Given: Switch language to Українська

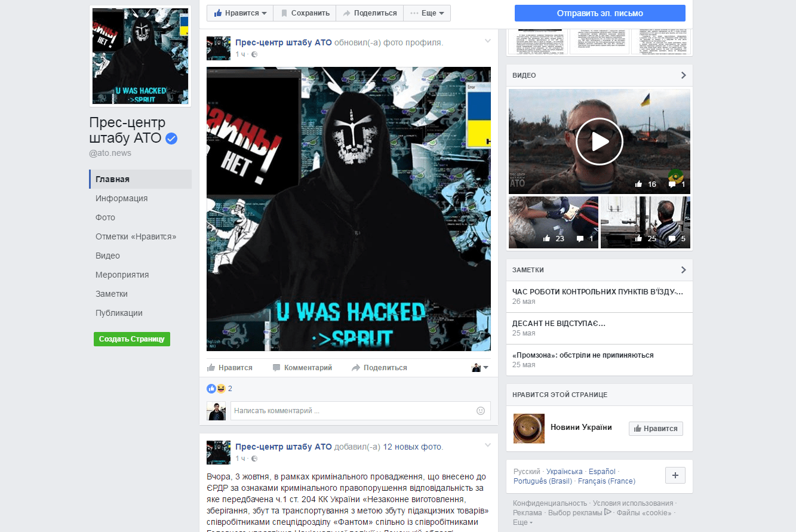Looking at the screenshot, I should 564,472.
